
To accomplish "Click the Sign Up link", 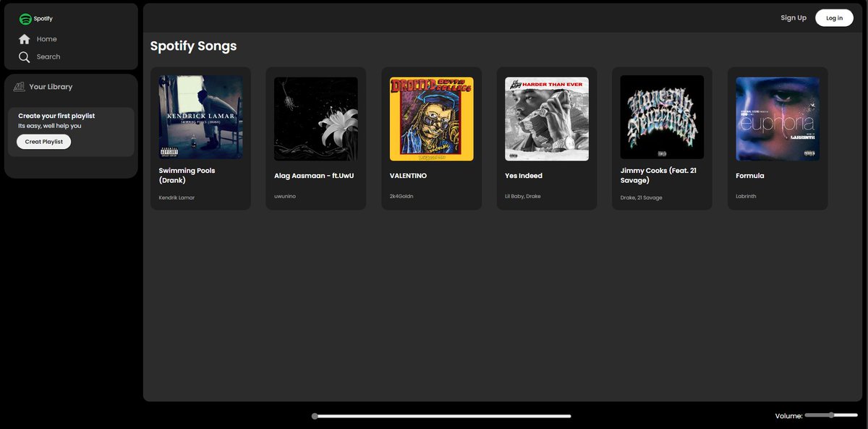I will click(793, 18).
